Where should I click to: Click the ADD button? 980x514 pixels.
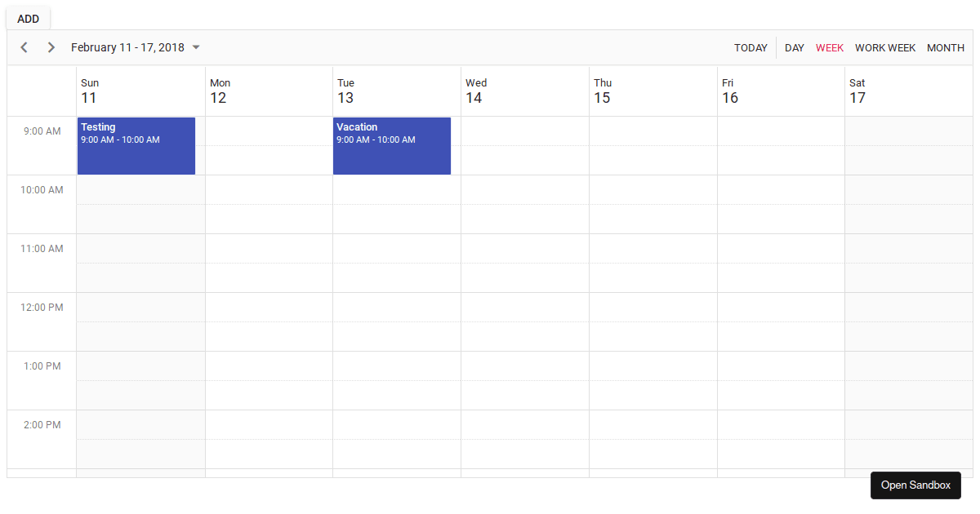click(x=28, y=19)
